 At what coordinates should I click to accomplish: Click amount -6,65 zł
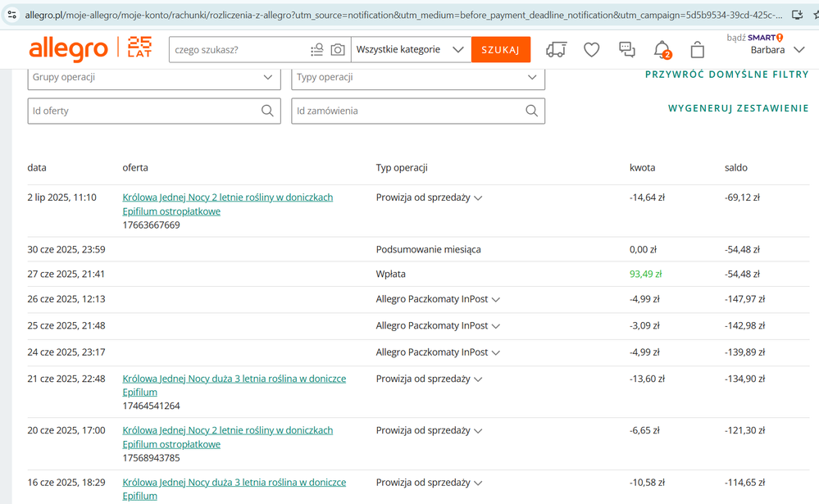tap(644, 430)
